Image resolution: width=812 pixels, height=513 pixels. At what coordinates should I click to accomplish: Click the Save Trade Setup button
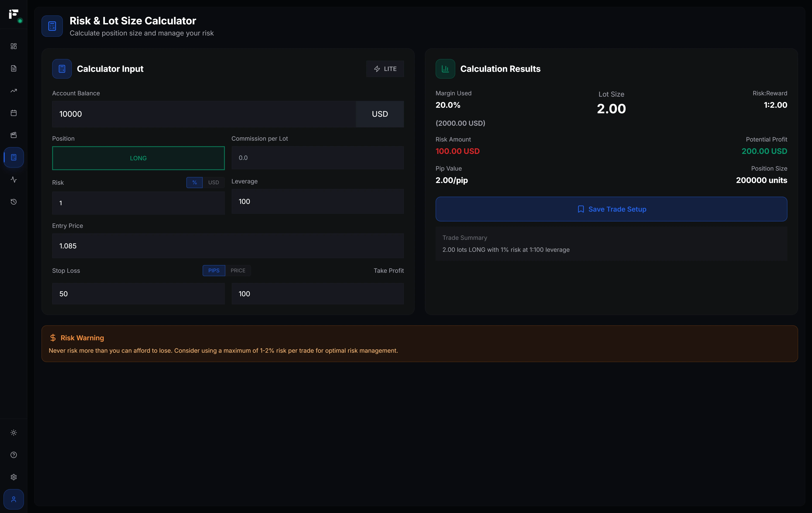tap(611, 209)
